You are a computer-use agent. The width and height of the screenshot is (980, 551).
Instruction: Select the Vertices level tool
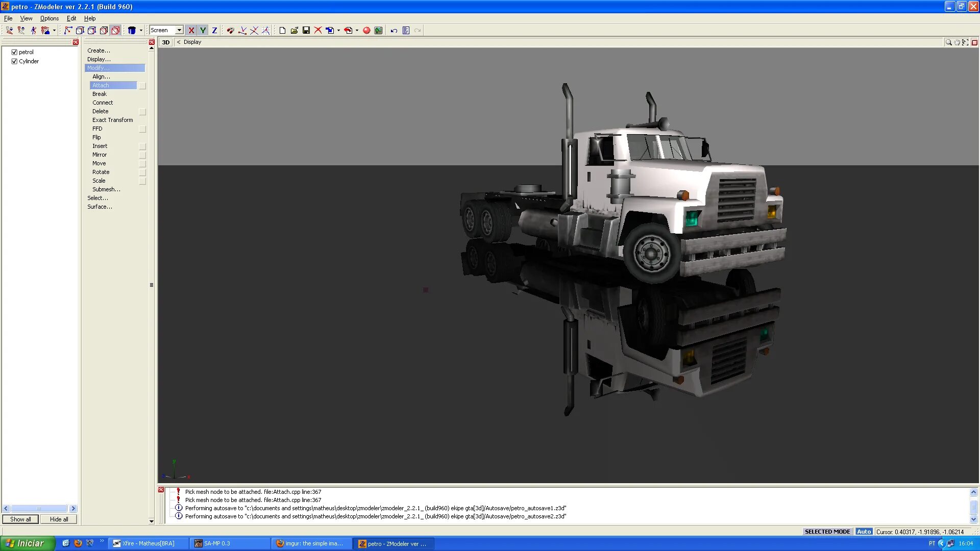pyautogui.click(x=68, y=31)
